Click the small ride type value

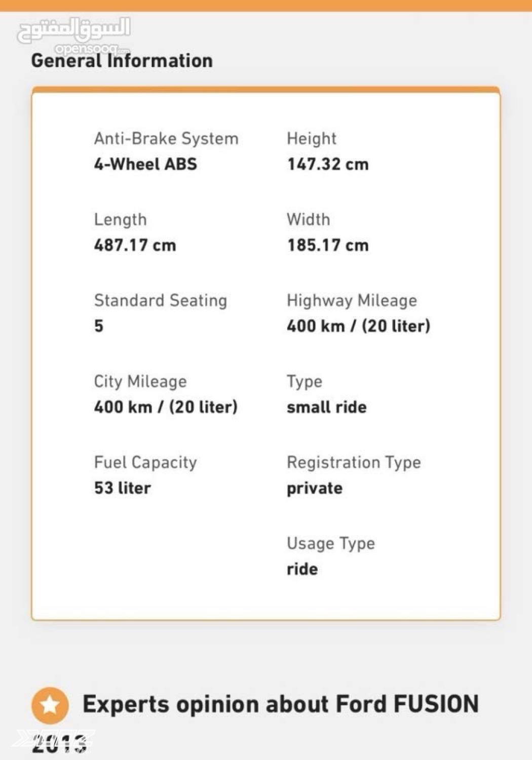[x=326, y=407]
